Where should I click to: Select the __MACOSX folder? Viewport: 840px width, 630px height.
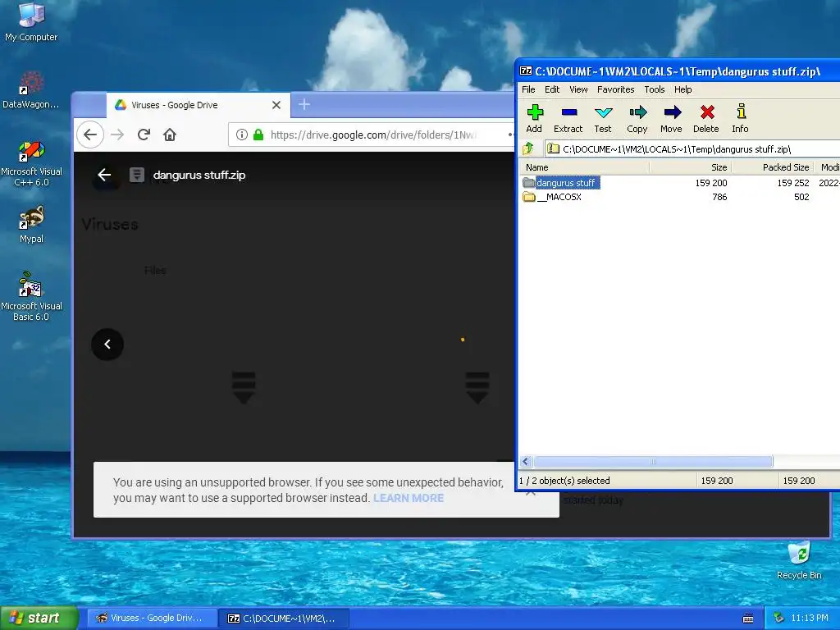552,197
